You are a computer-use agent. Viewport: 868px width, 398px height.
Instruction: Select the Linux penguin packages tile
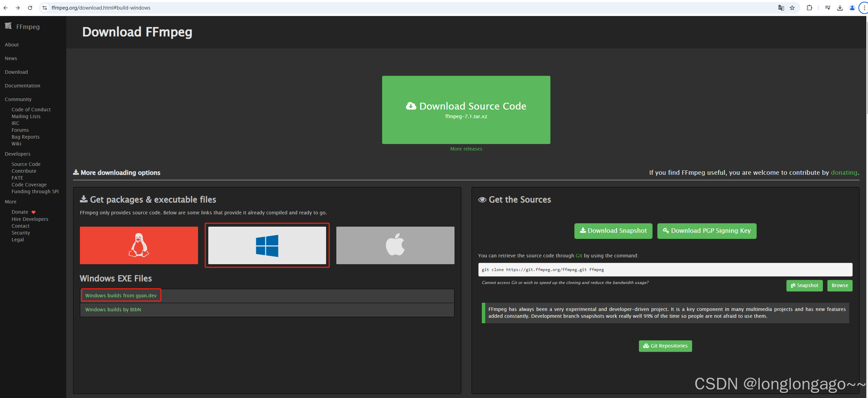pyautogui.click(x=139, y=245)
